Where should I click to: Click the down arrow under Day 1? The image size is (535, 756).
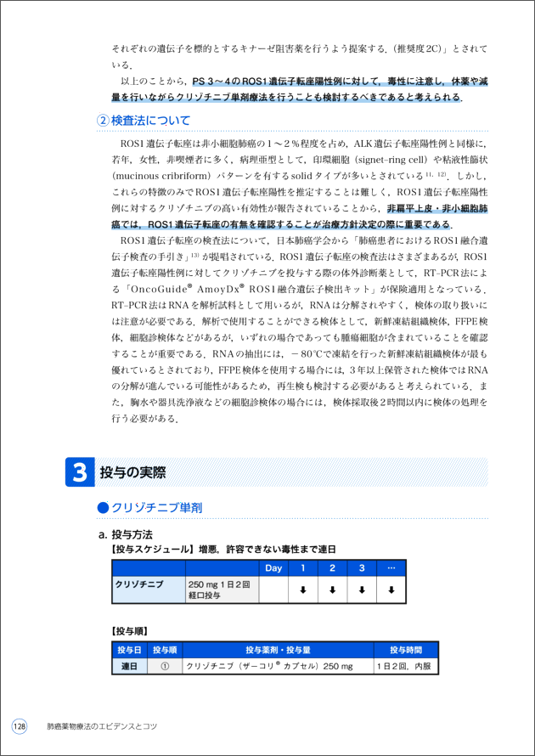pyautogui.click(x=302, y=590)
